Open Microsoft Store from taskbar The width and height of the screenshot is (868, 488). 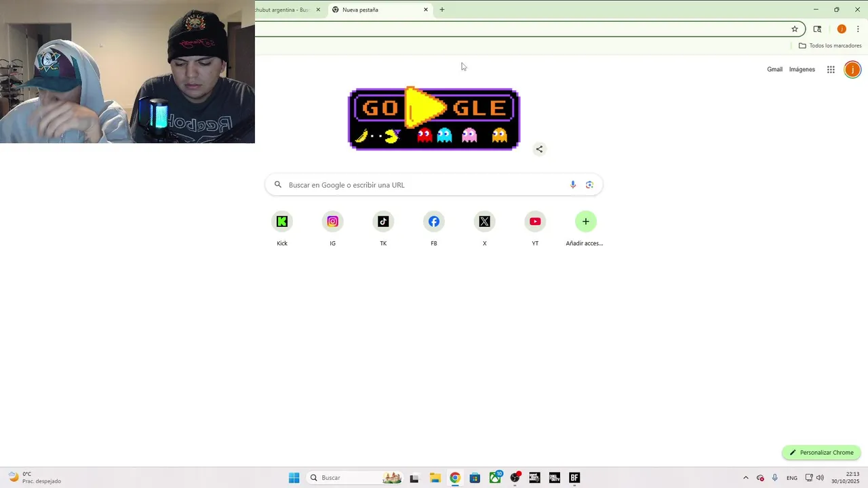coord(475,478)
